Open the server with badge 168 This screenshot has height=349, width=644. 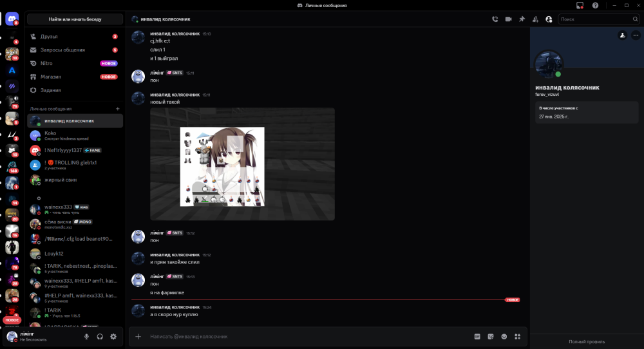pyautogui.click(x=12, y=167)
